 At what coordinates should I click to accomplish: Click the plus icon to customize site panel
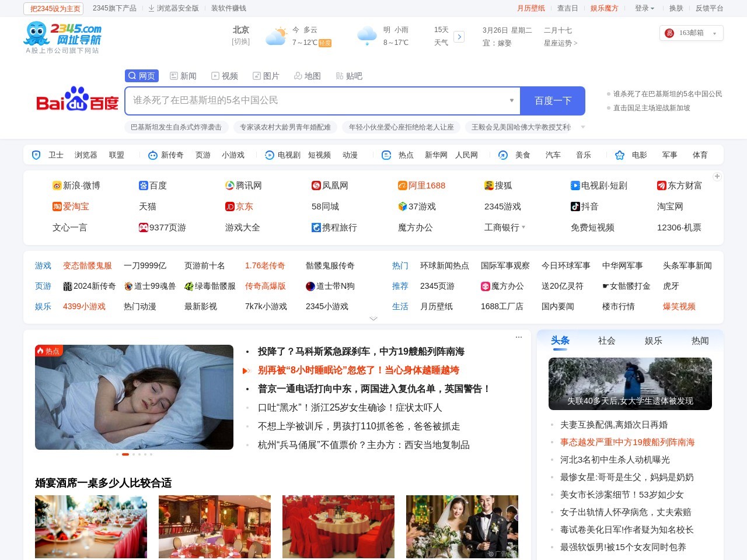coord(717,176)
